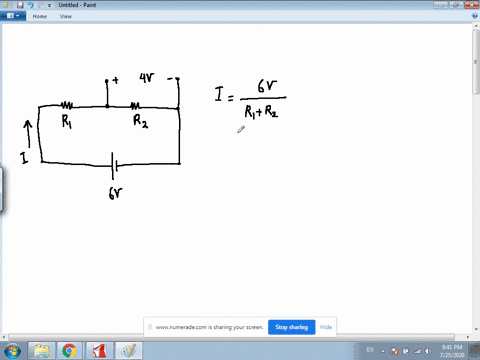
Task: Click the Paint app icon in title bar
Action: pyautogui.click(x=5, y=5)
